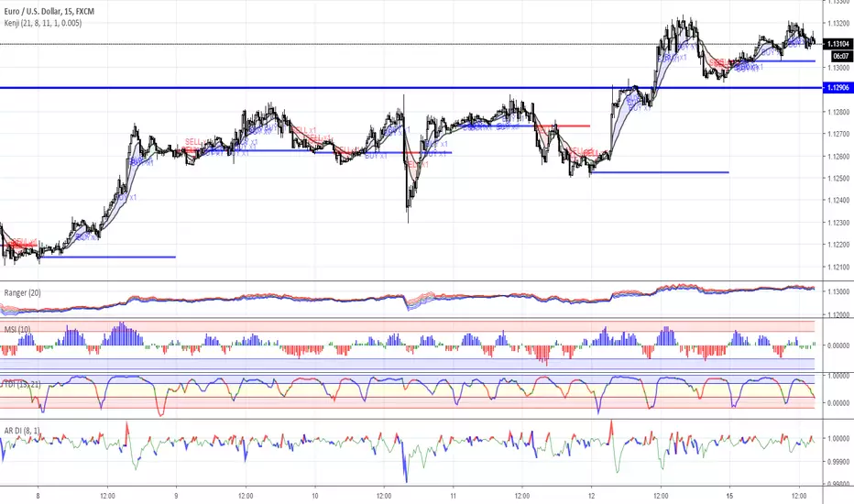Click the red horizontal line near 1.12700
The image size is (854, 504).
coord(562,126)
